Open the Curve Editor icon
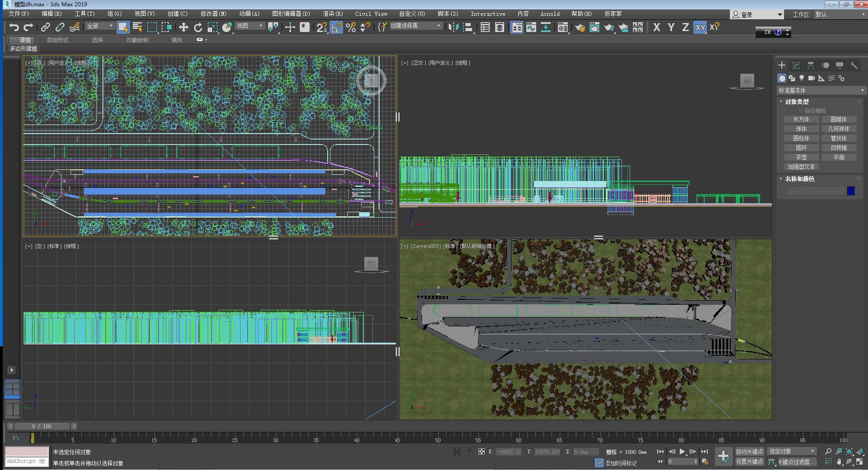Screen dimensions: 868x470 click(531, 28)
